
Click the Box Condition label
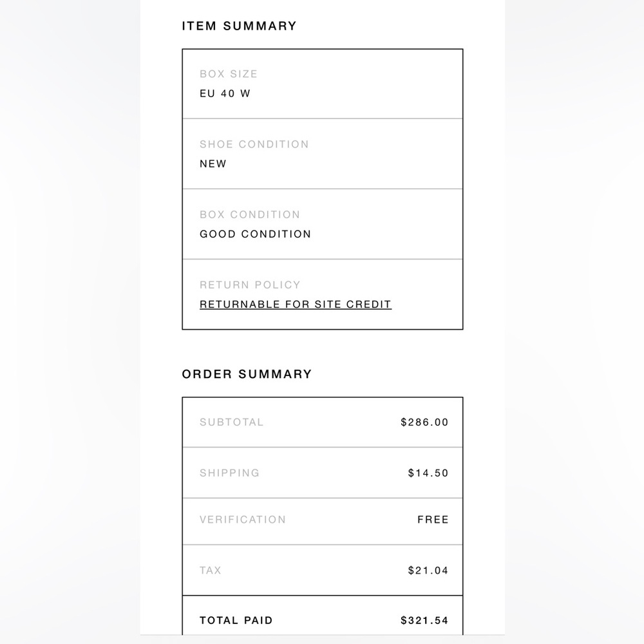(x=250, y=214)
